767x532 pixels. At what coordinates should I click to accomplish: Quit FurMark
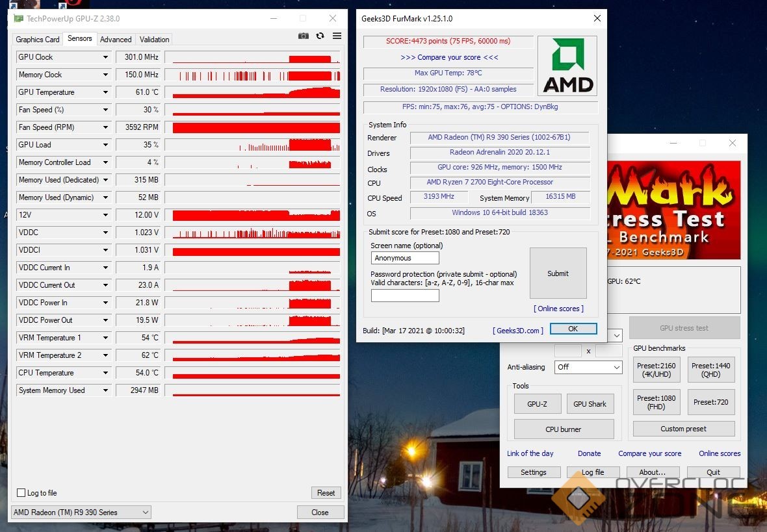click(x=713, y=472)
